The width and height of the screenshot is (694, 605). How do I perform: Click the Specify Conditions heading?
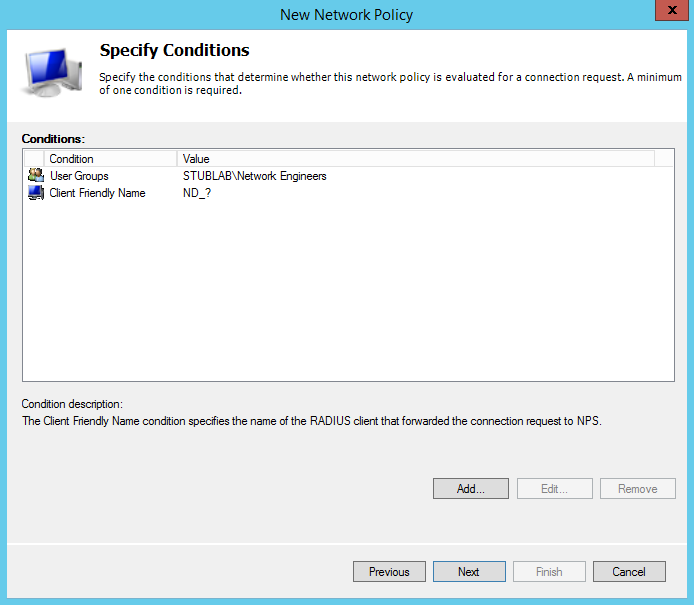(174, 50)
